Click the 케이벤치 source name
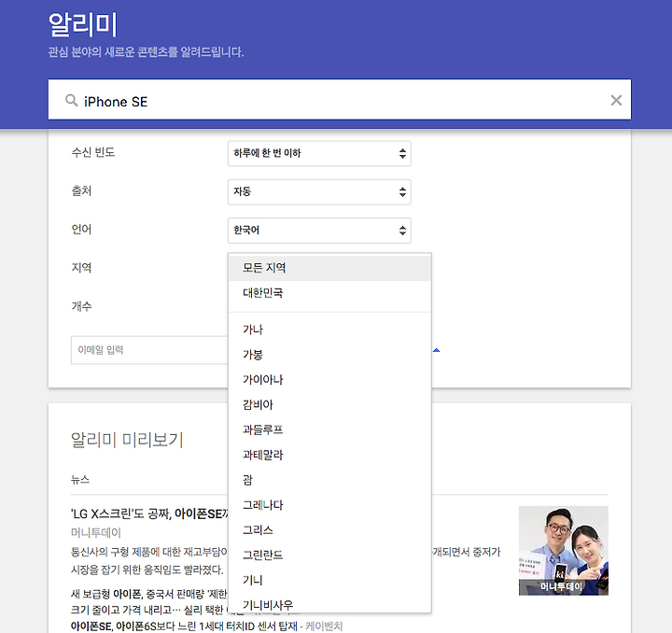Screen dimensions: 672x633 (x=324, y=626)
